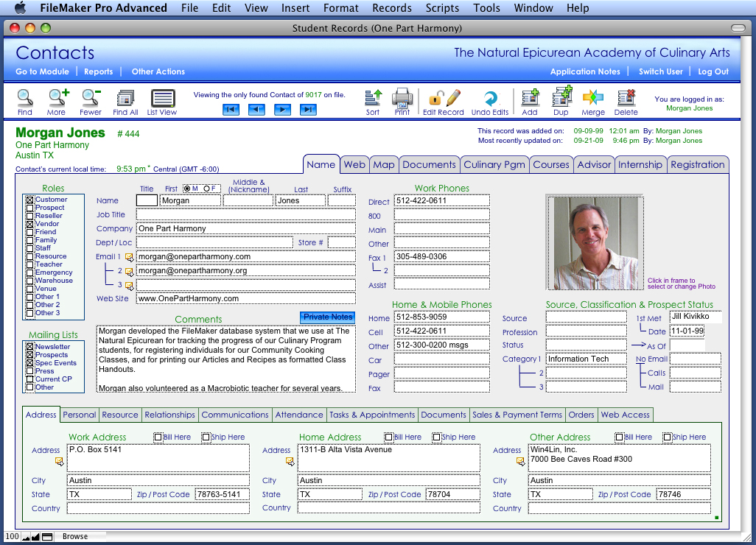Go to first record arrow
Viewport: 756px width, 545px height.
click(x=231, y=110)
